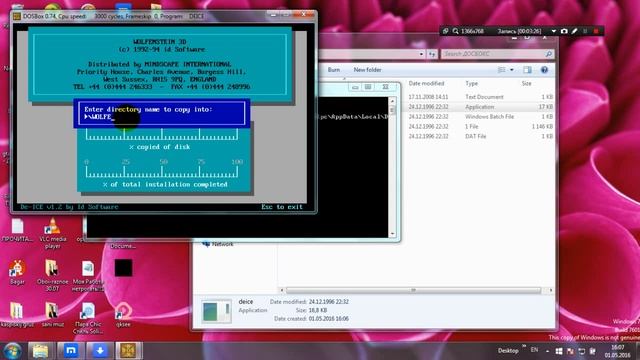Open the Моя Работа desktop file
Viewport: 640px width, 360px height.
[x=88, y=276]
